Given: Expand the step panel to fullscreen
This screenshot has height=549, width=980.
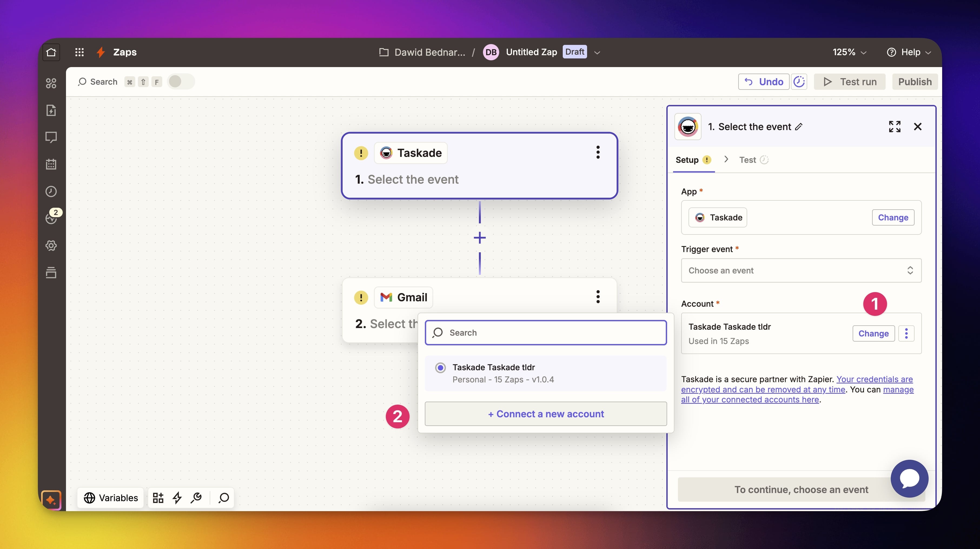Looking at the screenshot, I should tap(894, 127).
